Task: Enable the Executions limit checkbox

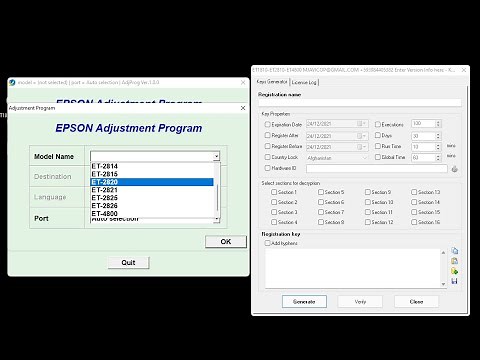Action: pyautogui.click(x=378, y=124)
